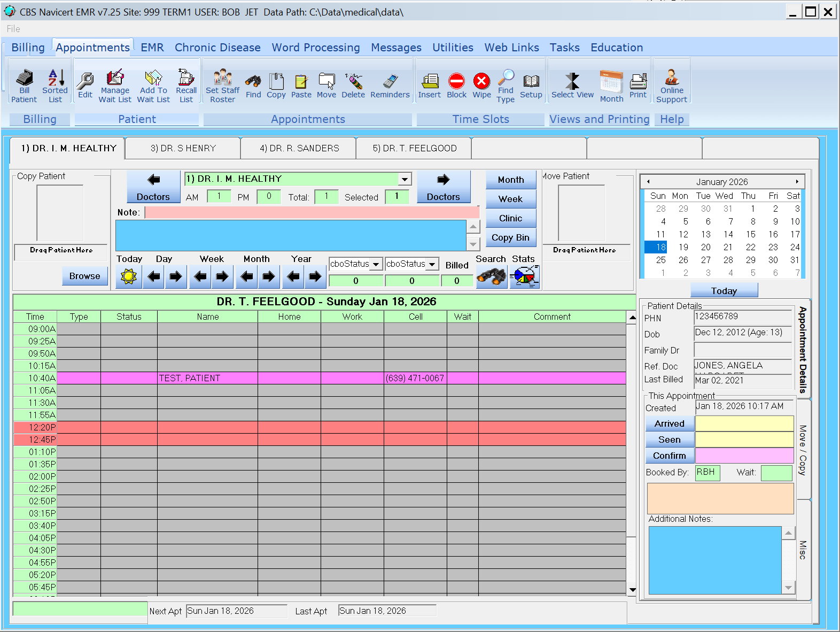
Task: Click the Copy Bin button
Action: click(510, 237)
